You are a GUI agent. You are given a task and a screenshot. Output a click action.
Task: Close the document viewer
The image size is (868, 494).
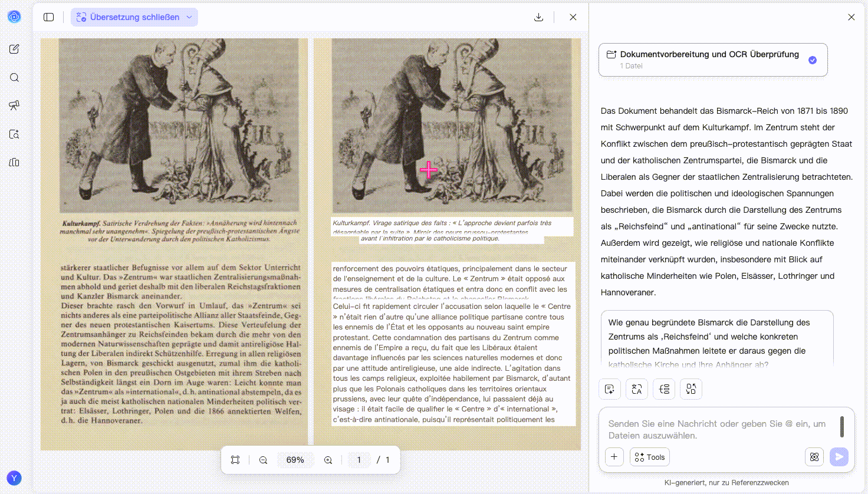[x=573, y=17]
